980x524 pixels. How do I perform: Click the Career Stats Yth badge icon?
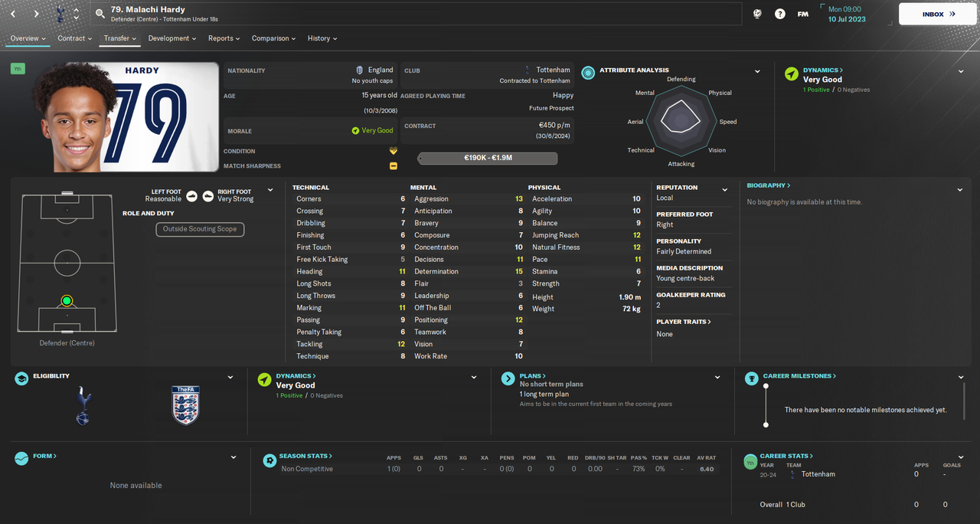751,463
